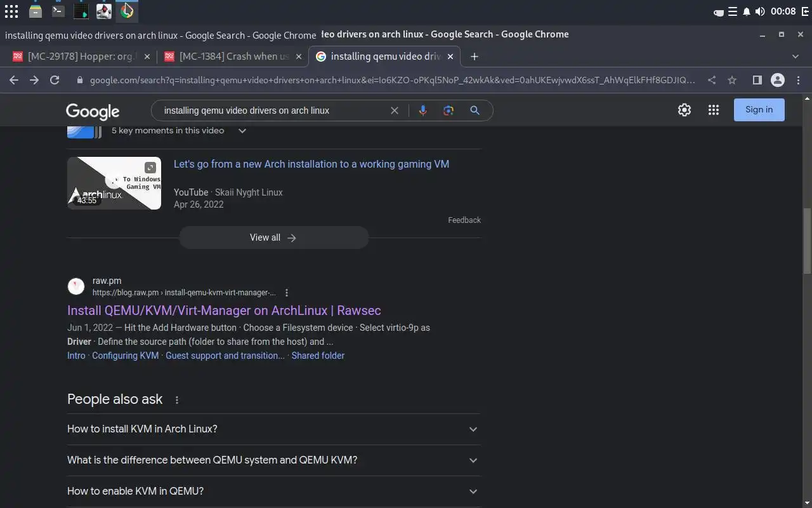812x508 pixels.
Task: Go forward with the browser forward arrow
Action: click(34, 80)
